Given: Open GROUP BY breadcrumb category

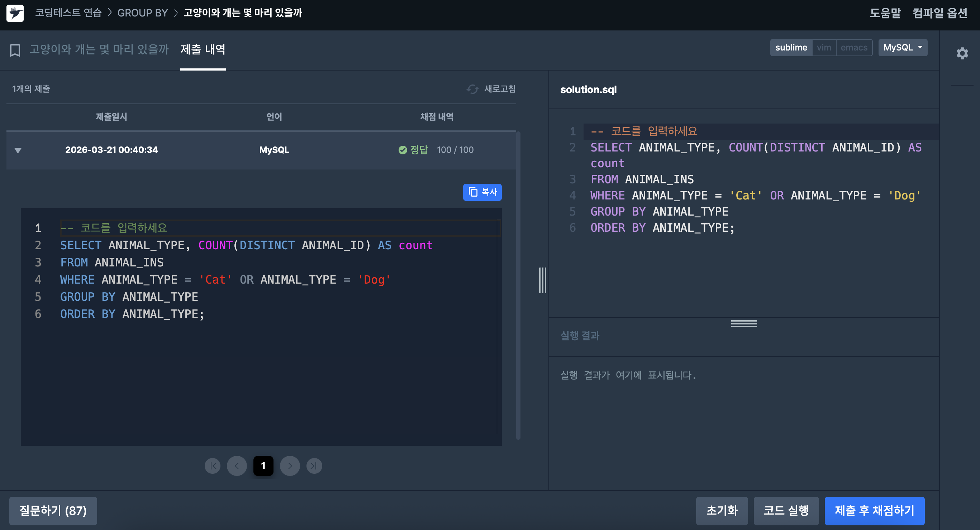Looking at the screenshot, I should (142, 13).
